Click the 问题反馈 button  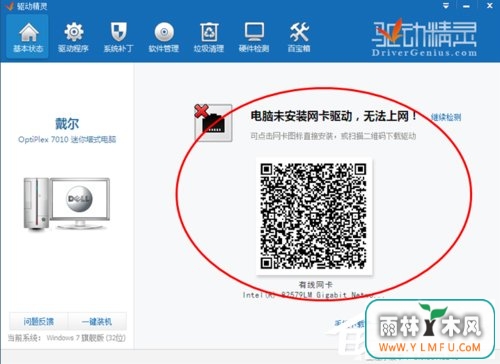pos(39,322)
